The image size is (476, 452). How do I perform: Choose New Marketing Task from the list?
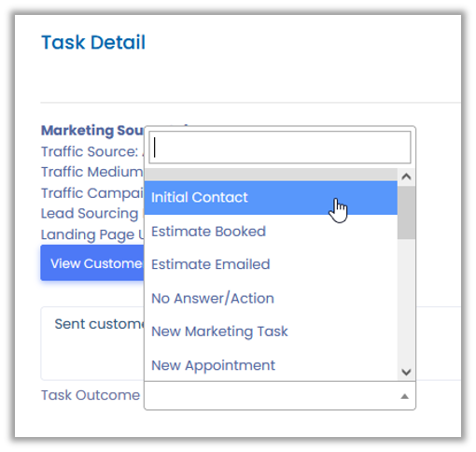[271, 332]
